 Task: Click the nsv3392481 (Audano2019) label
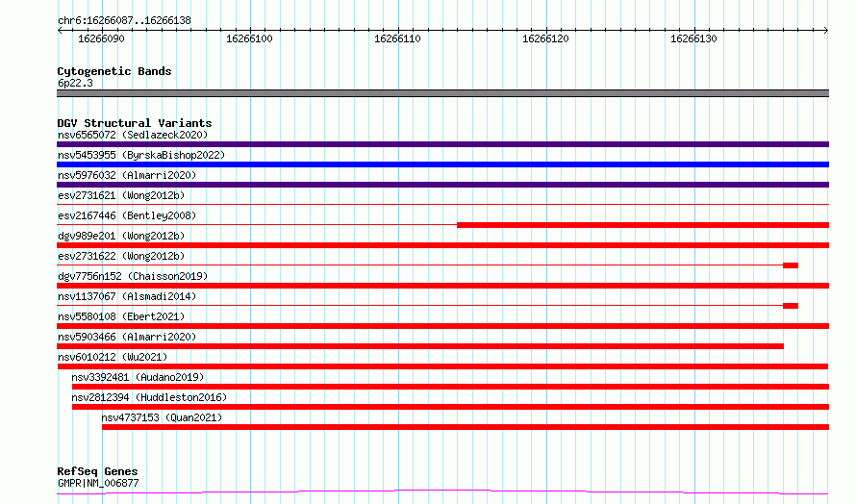coord(138,377)
